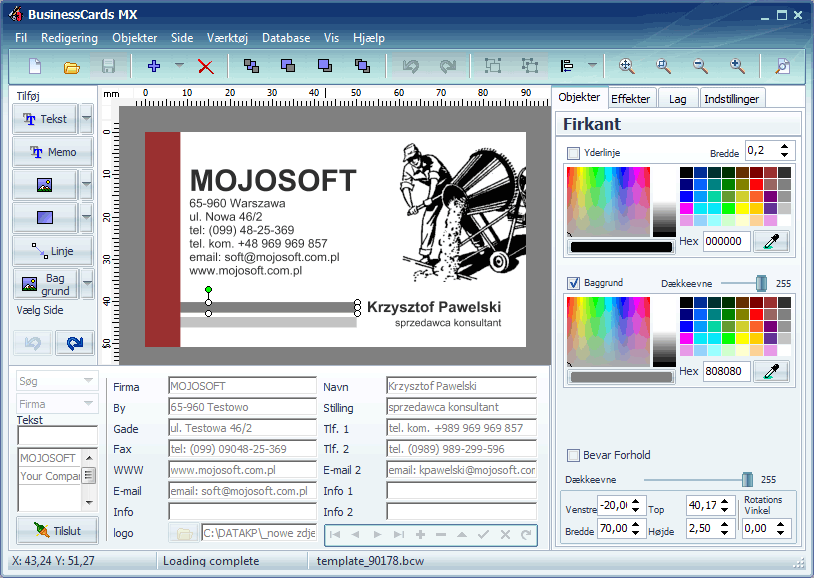
Task: Click the grayed-out save disk icon
Action: [x=108, y=66]
